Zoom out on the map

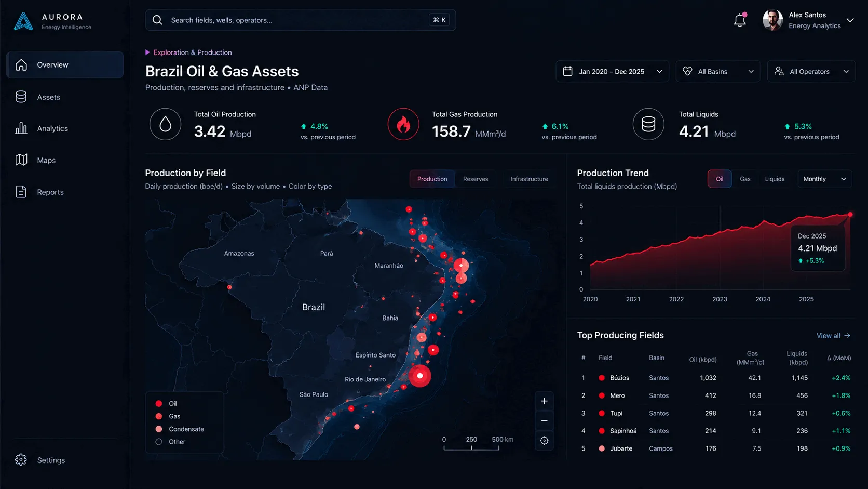pyautogui.click(x=544, y=421)
